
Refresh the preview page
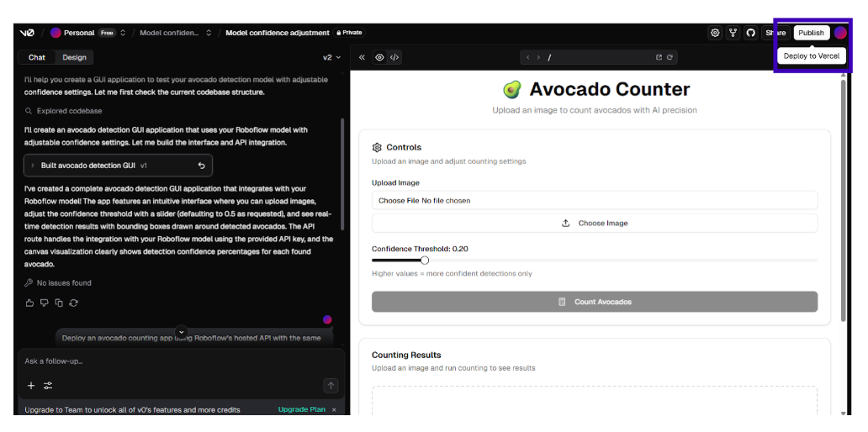pyautogui.click(x=670, y=57)
